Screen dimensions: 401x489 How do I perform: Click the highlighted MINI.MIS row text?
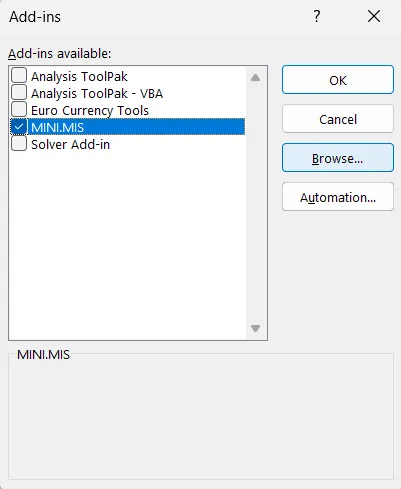(x=57, y=127)
